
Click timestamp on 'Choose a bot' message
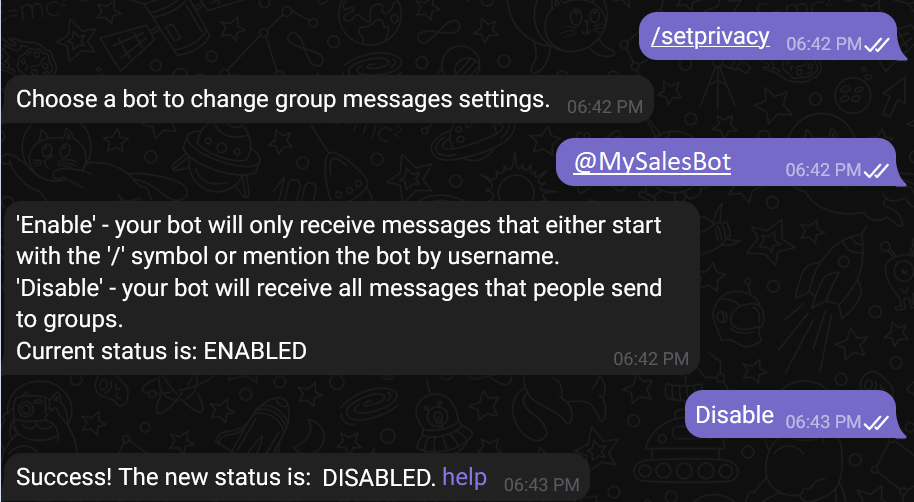click(604, 106)
